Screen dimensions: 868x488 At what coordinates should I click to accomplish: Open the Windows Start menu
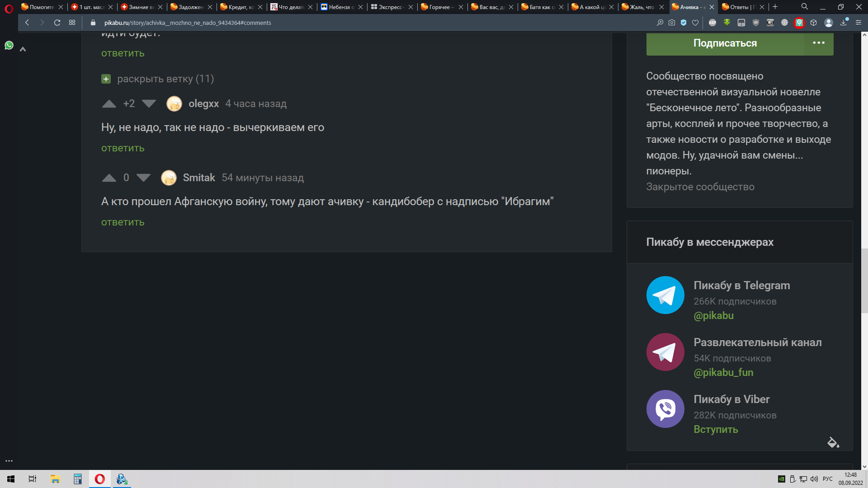pyautogui.click(x=11, y=479)
